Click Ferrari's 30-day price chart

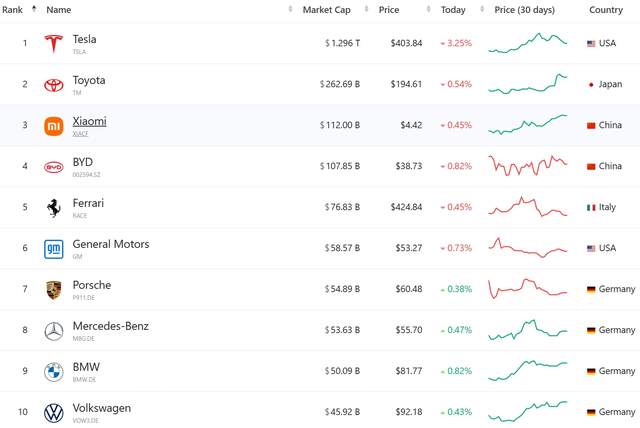pos(528,207)
